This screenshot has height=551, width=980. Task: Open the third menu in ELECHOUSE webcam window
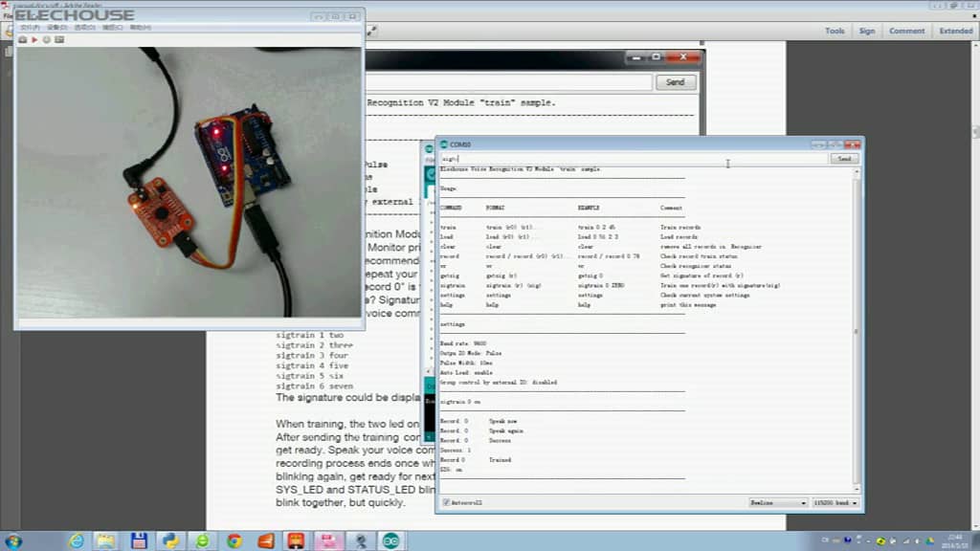point(84,28)
